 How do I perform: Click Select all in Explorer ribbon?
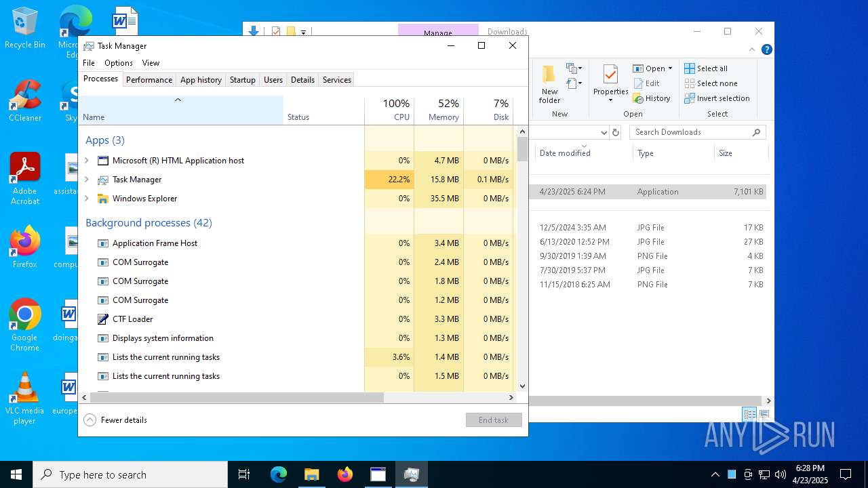[705, 68]
